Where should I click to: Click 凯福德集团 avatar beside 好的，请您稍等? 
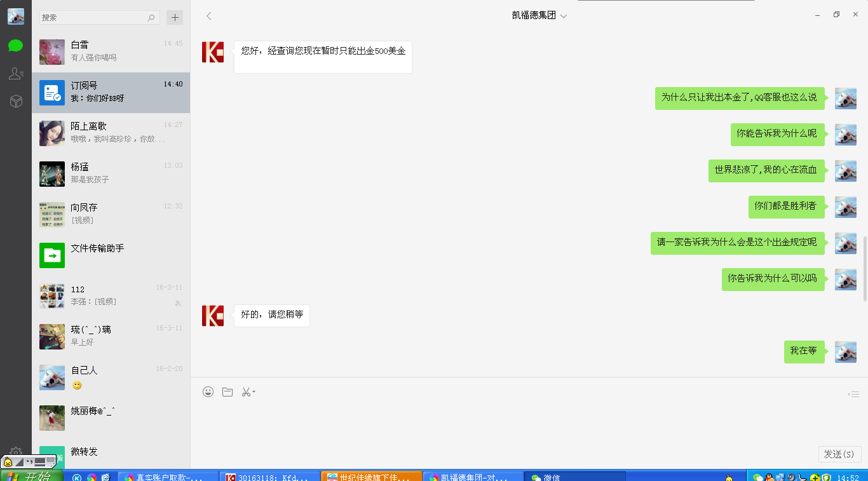[x=213, y=316]
